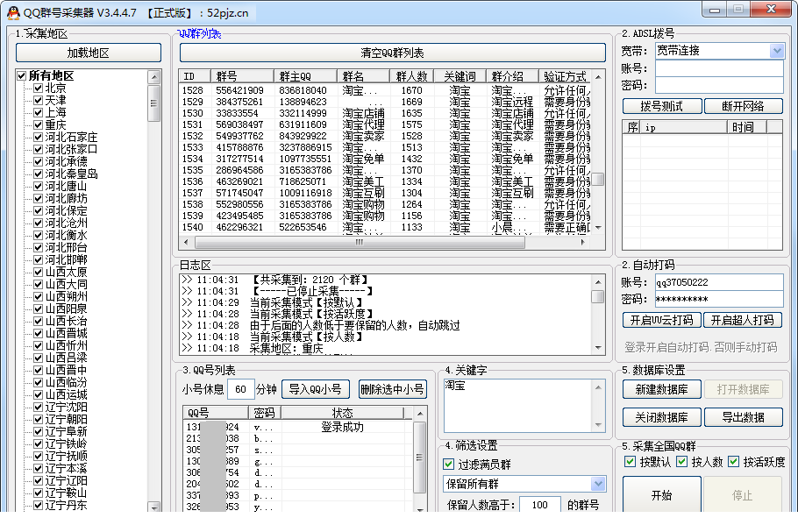
Task: Click the region list scroll-up arrow
Action: coord(153,77)
